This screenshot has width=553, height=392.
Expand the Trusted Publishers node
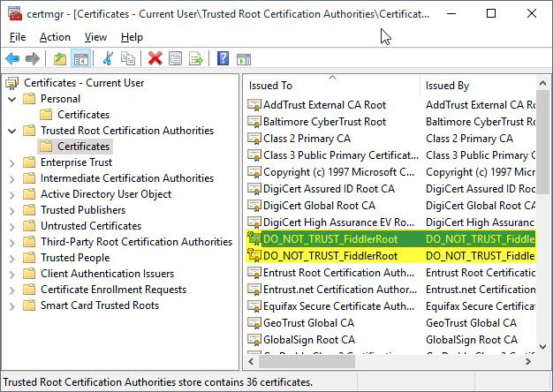pos(12,211)
